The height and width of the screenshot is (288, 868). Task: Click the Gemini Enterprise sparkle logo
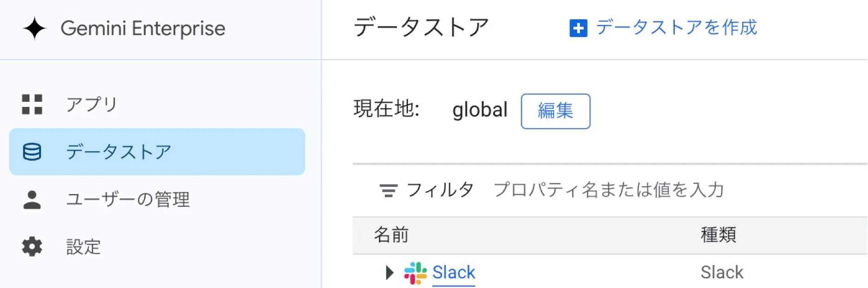click(35, 29)
